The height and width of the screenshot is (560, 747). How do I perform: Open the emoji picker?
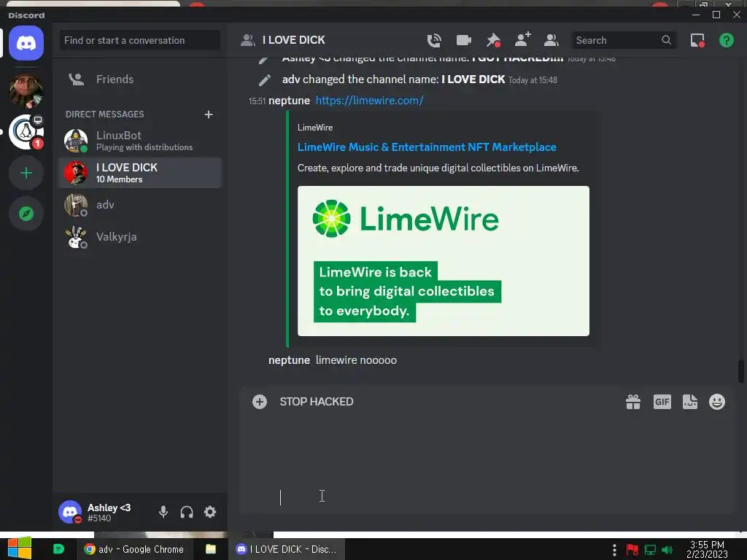tap(717, 402)
